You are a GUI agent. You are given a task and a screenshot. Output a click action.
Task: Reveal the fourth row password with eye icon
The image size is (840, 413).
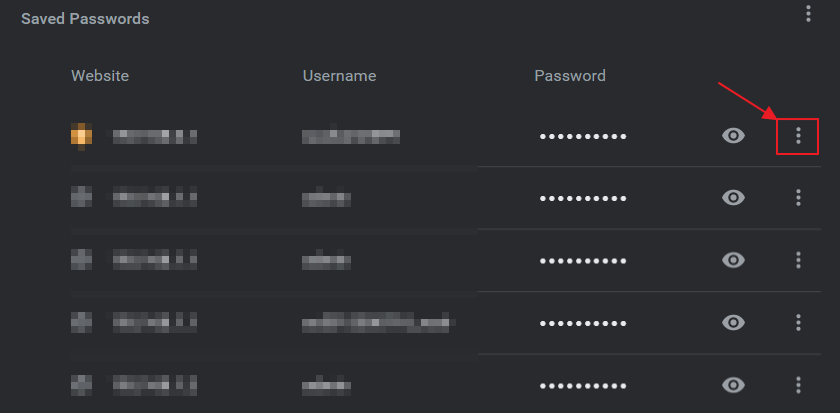tap(733, 322)
